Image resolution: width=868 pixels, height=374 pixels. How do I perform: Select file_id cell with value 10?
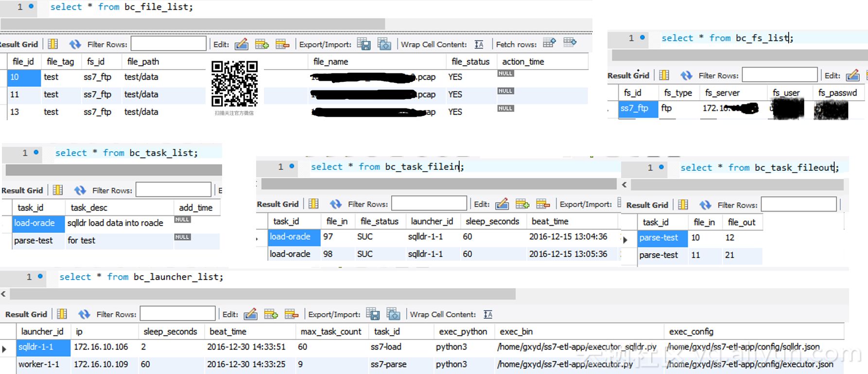point(24,77)
